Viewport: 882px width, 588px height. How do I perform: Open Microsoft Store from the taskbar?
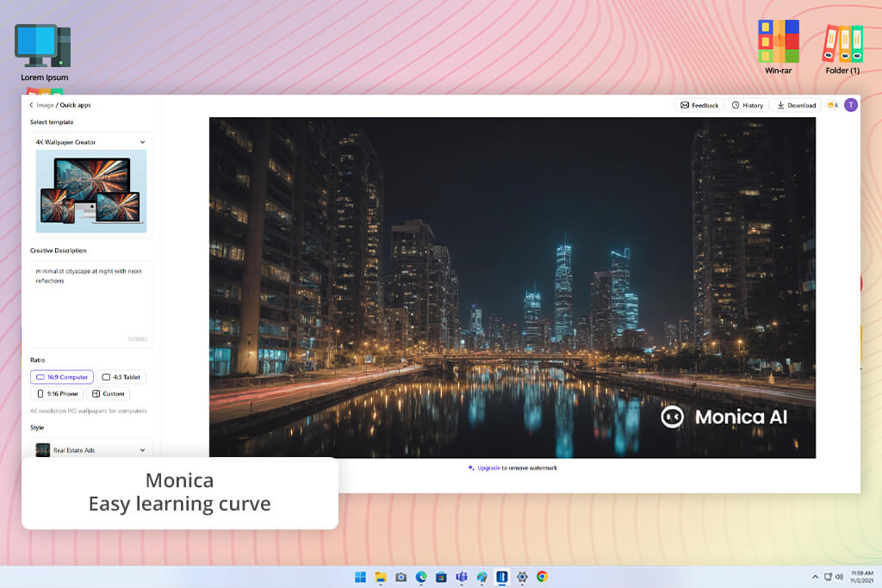(441, 577)
